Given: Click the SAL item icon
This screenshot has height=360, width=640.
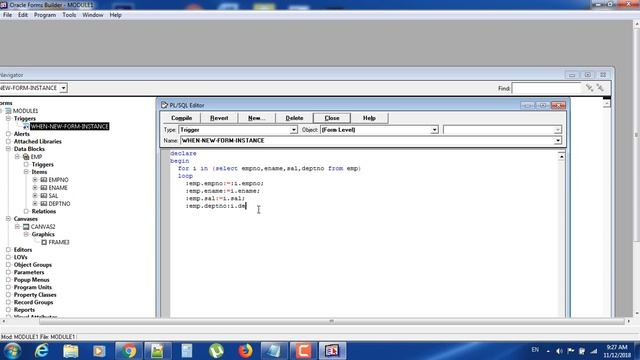Looking at the screenshot, I should click(x=44, y=196).
